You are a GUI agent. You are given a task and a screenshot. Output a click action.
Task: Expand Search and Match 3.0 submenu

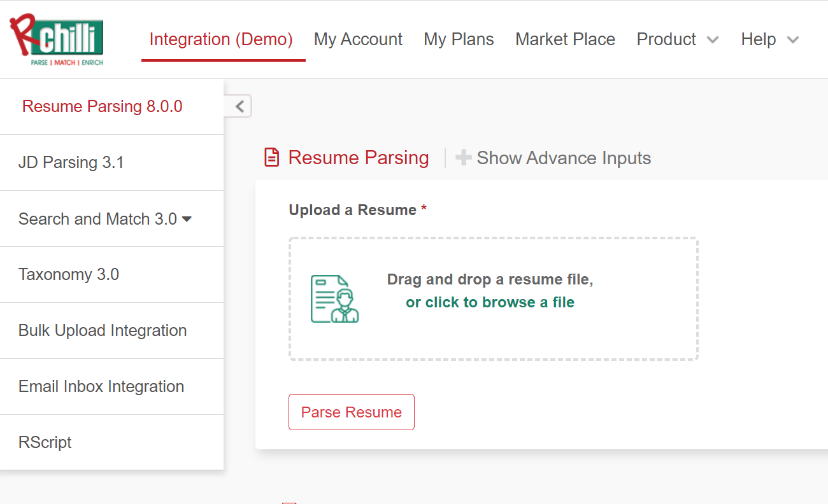pyautogui.click(x=112, y=218)
